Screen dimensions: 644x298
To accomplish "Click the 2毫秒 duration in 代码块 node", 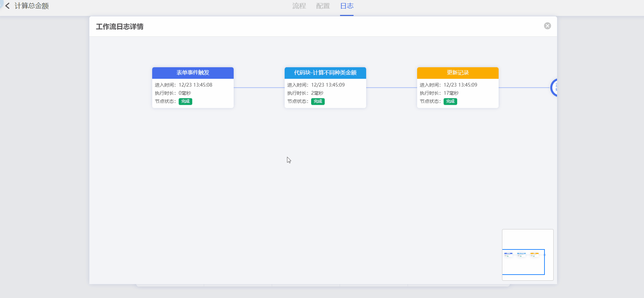I will [x=317, y=93].
